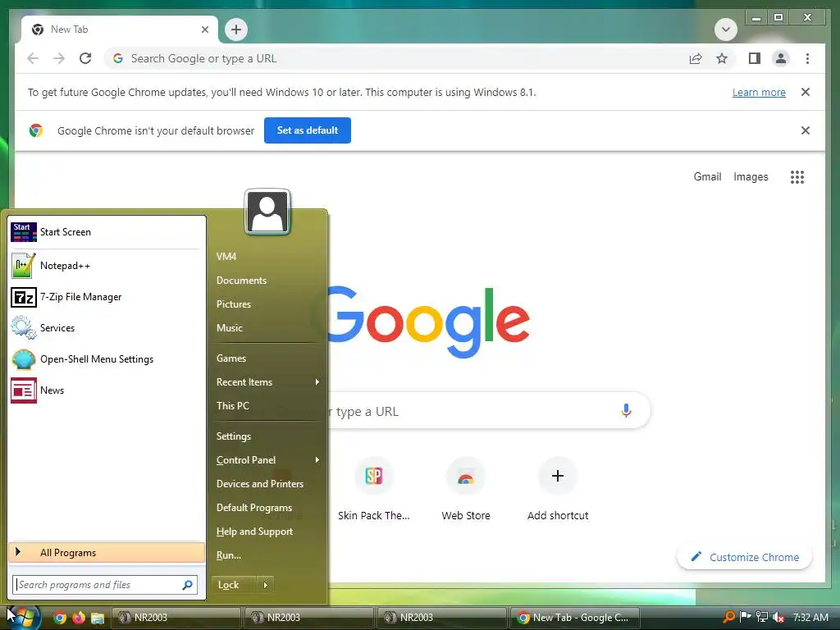Open shutdown options arrow next to Lock

point(265,585)
